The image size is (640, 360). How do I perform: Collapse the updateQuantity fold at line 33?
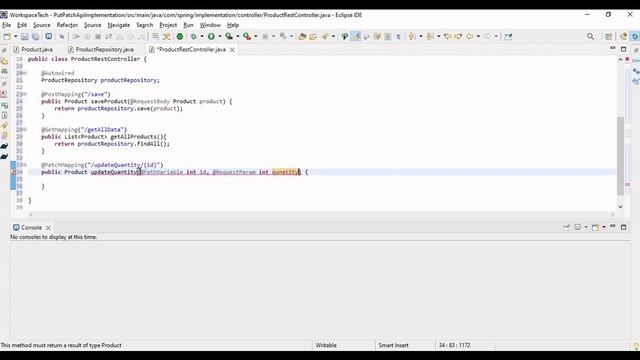[x=25, y=165]
